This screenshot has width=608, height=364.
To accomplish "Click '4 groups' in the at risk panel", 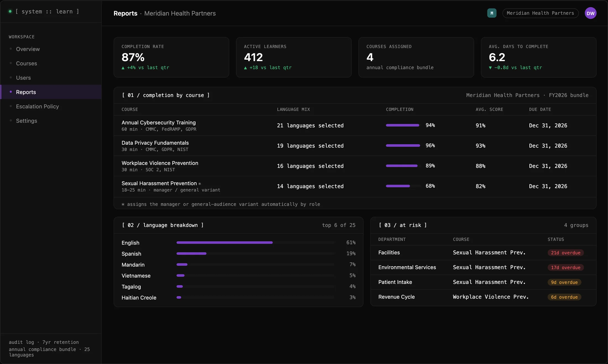I will [576, 225].
